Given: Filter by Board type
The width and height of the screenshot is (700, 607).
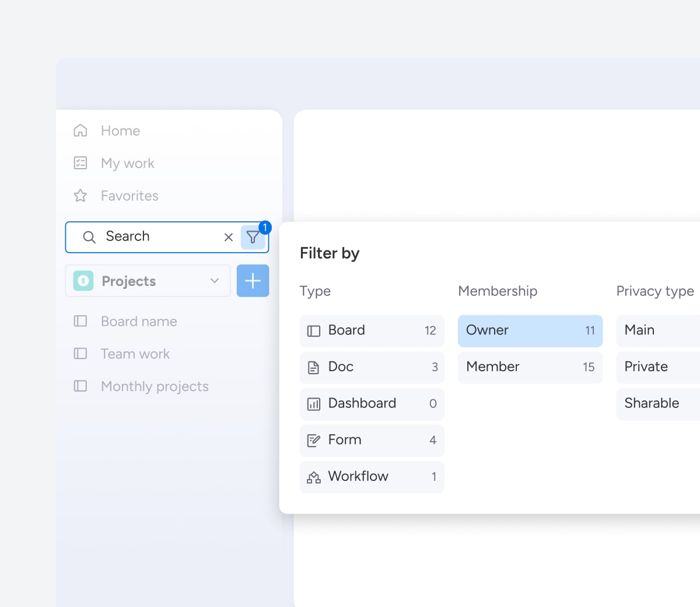Looking at the screenshot, I should click(372, 331).
